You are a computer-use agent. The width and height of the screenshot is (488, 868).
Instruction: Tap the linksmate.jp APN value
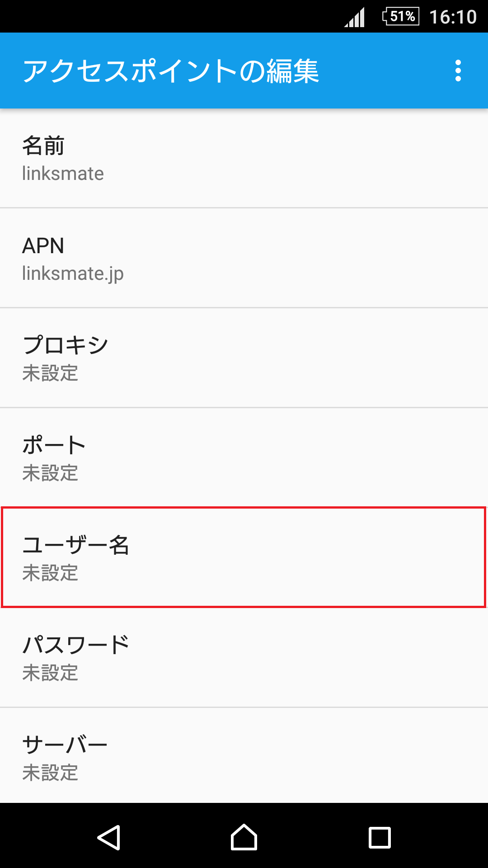point(73,274)
